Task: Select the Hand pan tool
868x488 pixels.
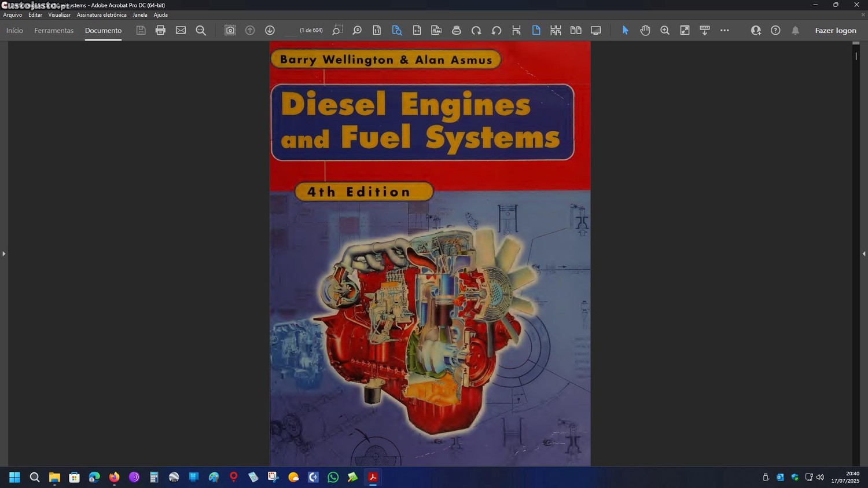Action: 645,30
